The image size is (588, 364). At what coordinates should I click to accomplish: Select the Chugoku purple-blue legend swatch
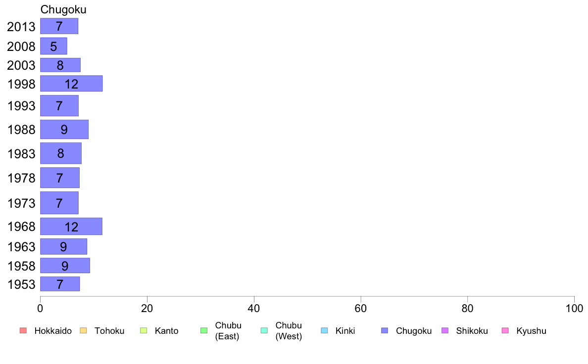[x=385, y=330]
